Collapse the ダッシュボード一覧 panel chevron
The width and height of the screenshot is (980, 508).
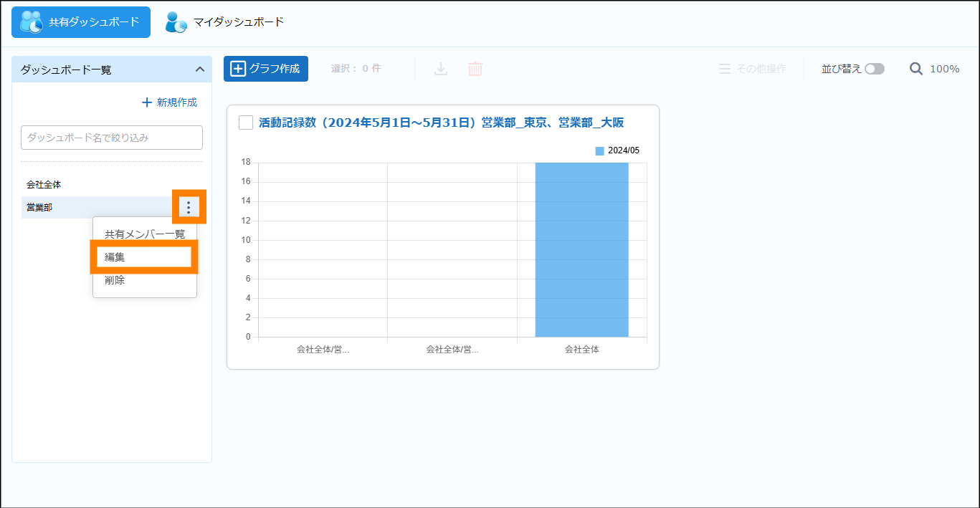tap(200, 70)
